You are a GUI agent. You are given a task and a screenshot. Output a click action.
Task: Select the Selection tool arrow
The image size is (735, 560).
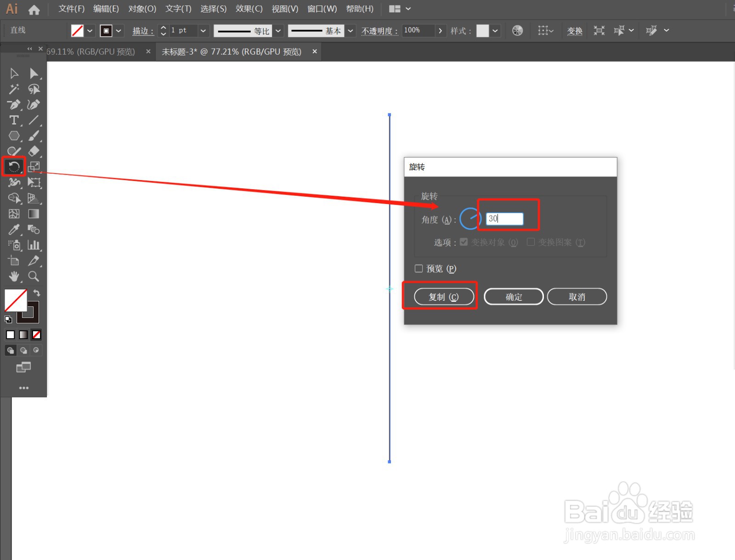pos(14,74)
